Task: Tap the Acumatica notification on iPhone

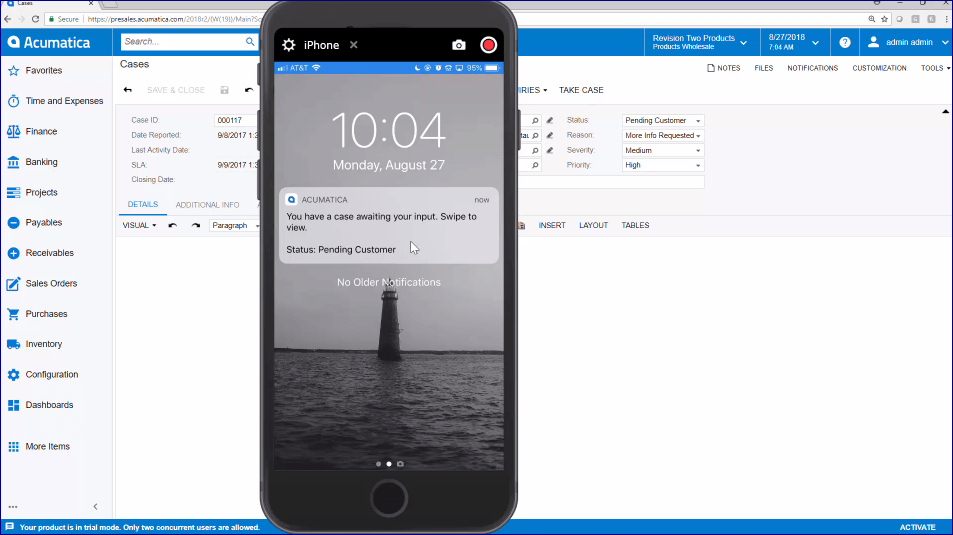Action: click(389, 226)
